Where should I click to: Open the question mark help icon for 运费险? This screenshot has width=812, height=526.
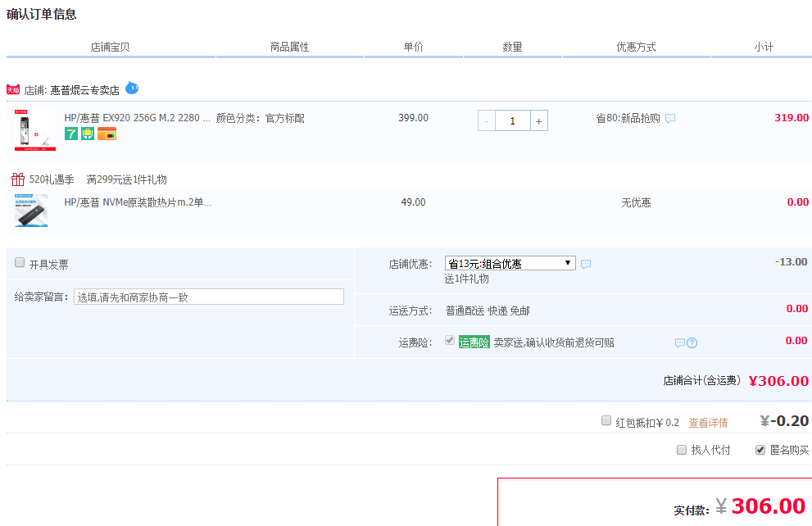coord(692,342)
